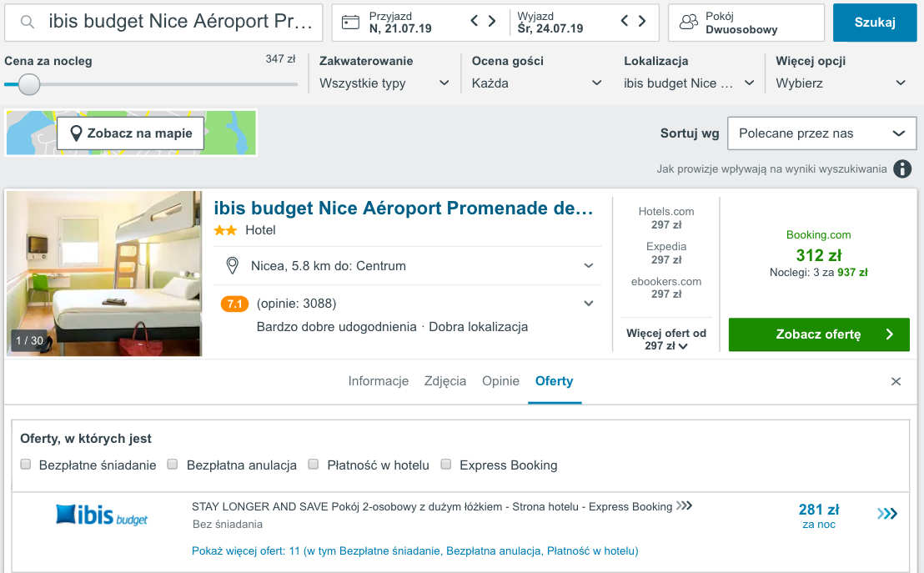The height and width of the screenshot is (573, 924).
Task: Advance arrival date with next arrow
Action: click(x=492, y=21)
